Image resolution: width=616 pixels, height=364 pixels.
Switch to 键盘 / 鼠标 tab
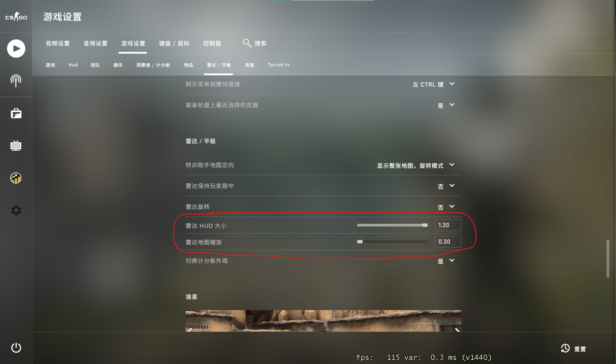[174, 43]
